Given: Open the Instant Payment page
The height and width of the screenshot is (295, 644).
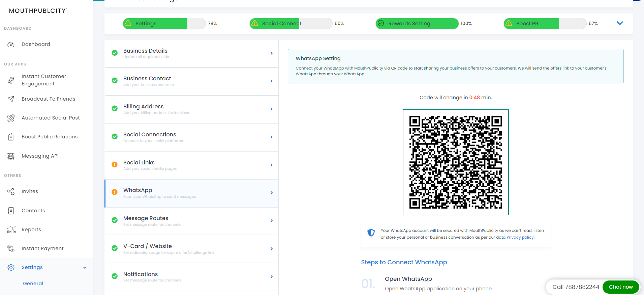Looking at the screenshot, I should (x=42, y=248).
